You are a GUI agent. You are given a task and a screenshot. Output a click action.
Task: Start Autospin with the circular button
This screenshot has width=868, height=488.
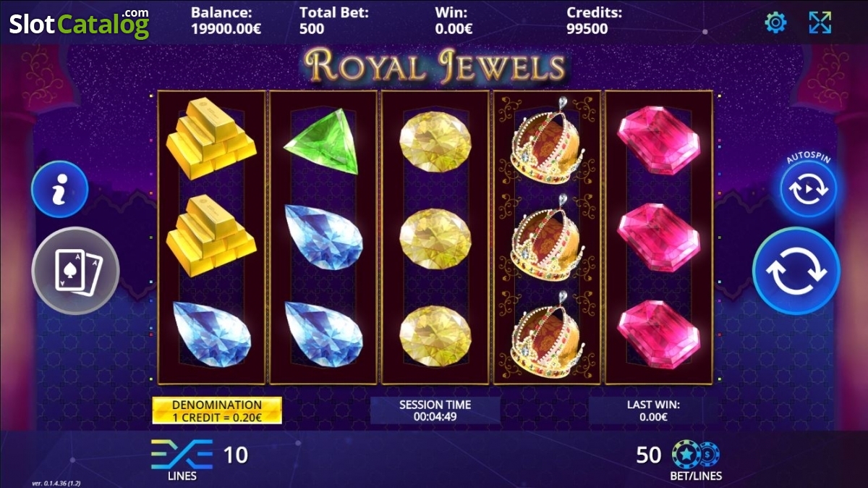click(809, 190)
